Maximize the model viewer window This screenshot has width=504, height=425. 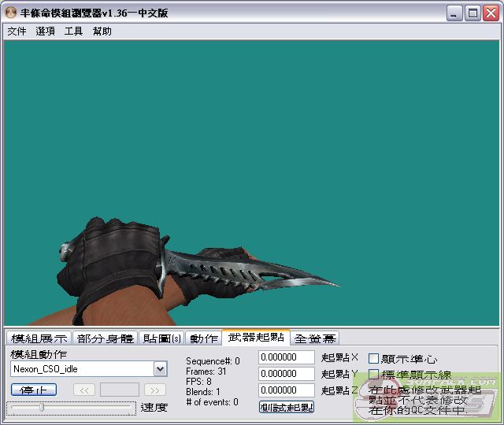click(x=472, y=13)
